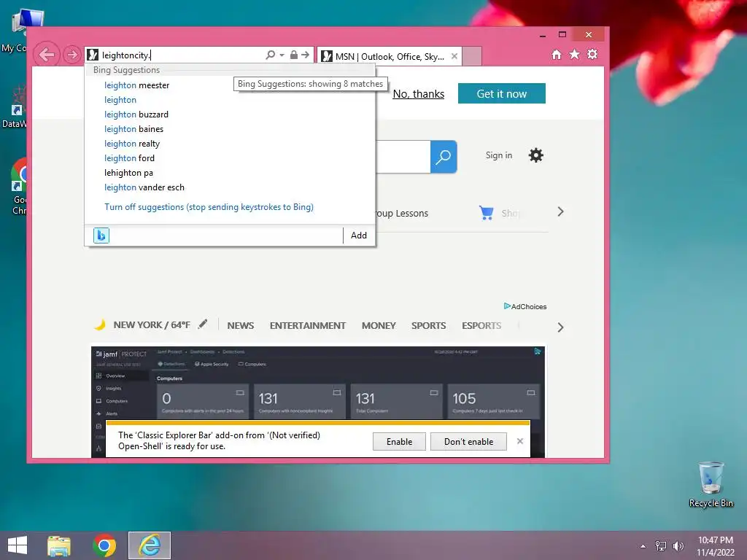Click the Get it now button

click(x=502, y=94)
